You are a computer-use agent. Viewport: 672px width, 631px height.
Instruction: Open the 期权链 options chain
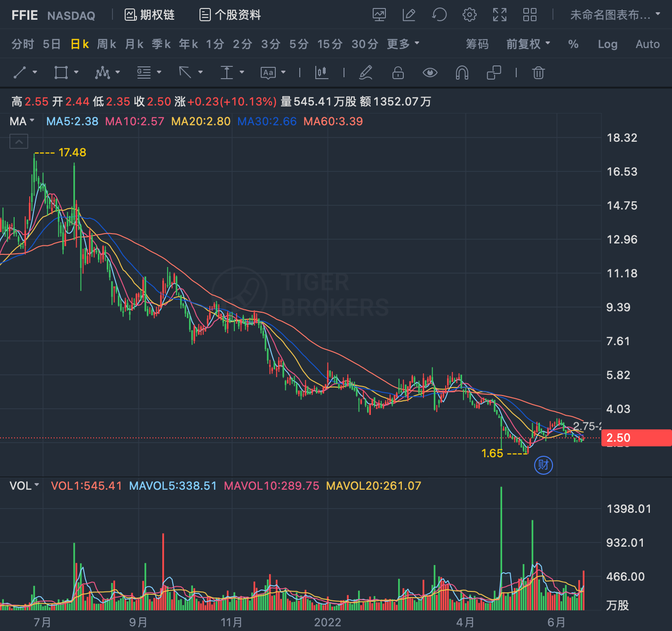tap(149, 15)
